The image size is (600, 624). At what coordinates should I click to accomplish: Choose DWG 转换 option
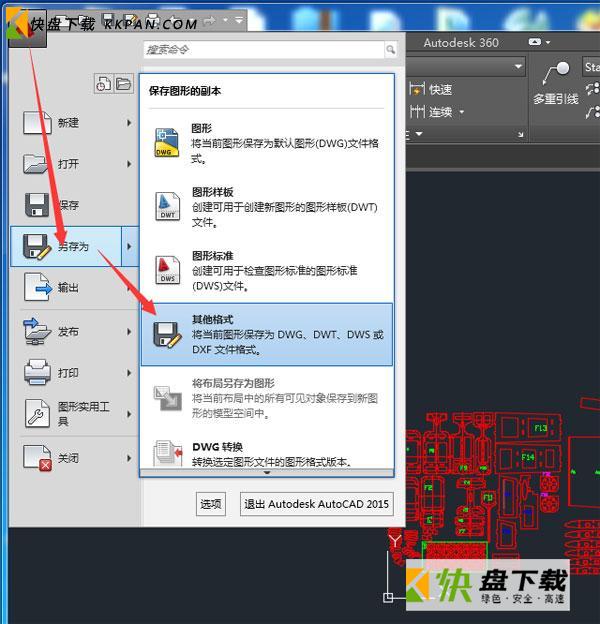coord(267,453)
